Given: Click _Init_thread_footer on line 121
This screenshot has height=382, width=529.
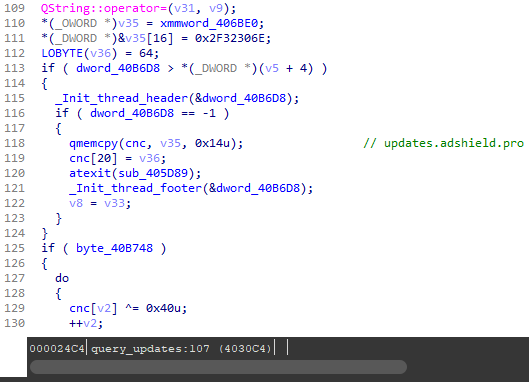Looking at the screenshot, I should [x=135, y=188].
